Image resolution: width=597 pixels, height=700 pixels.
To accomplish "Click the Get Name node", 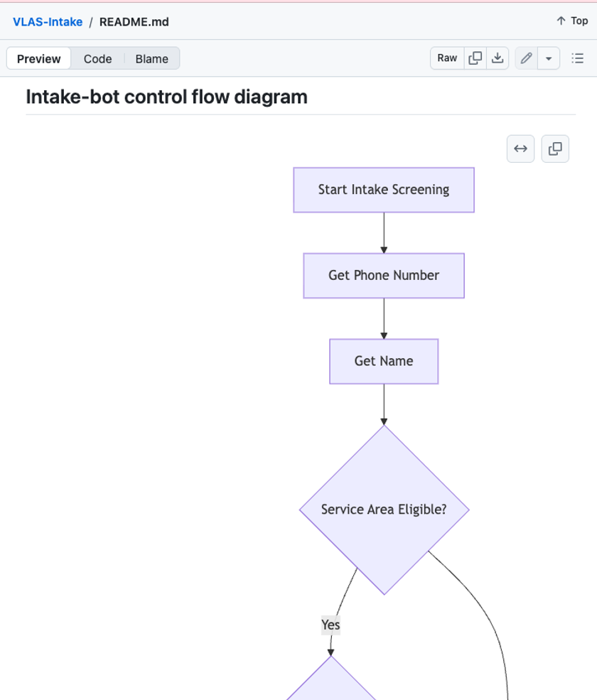I will click(x=384, y=361).
